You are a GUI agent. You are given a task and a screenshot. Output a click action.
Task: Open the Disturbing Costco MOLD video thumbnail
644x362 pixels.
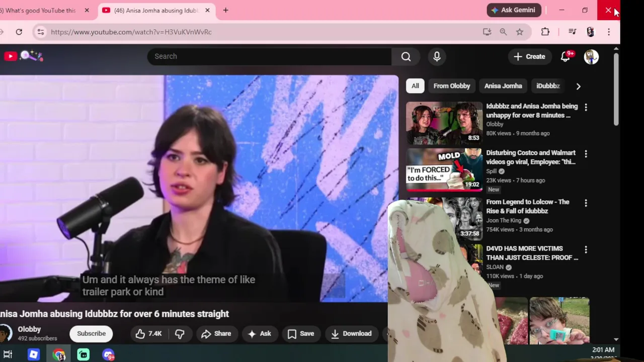click(x=444, y=170)
